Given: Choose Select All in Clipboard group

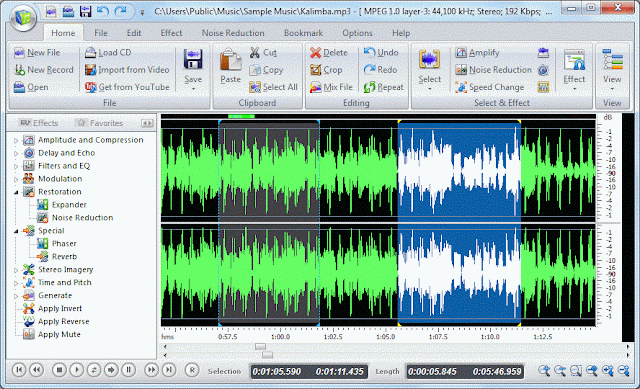Looking at the screenshot, I should pos(273,87).
